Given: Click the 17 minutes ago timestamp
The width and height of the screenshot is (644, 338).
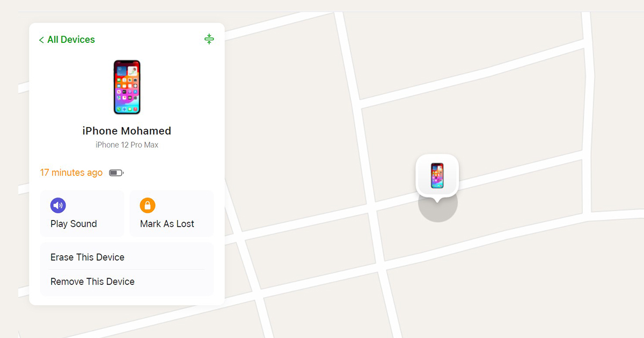Looking at the screenshot, I should [71, 173].
